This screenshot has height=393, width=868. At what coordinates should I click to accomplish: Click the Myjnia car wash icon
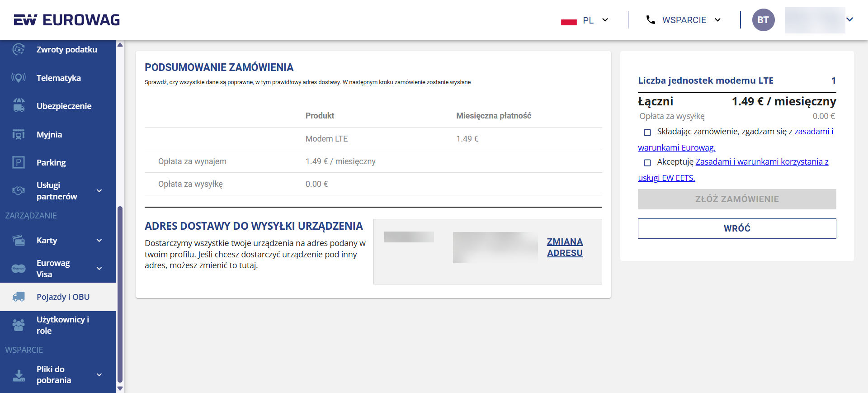coord(19,134)
